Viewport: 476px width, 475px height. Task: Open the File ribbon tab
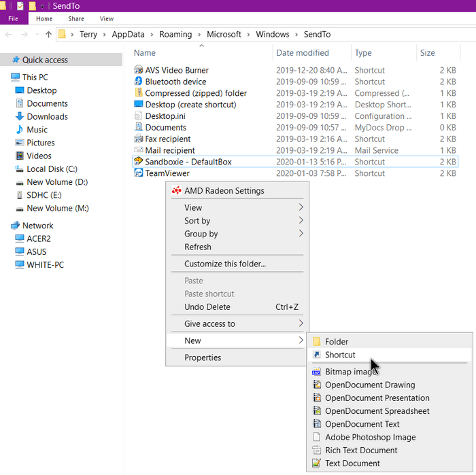(x=14, y=18)
